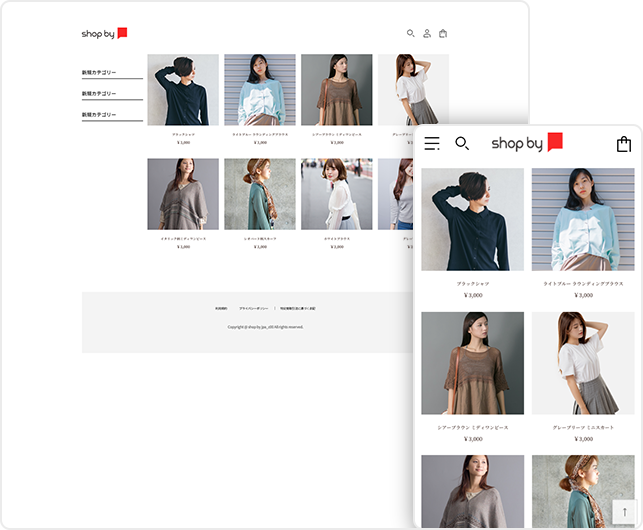Tap the search magnifier in mobile view
The height and width of the screenshot is (530, 643).
pos(462,143)
